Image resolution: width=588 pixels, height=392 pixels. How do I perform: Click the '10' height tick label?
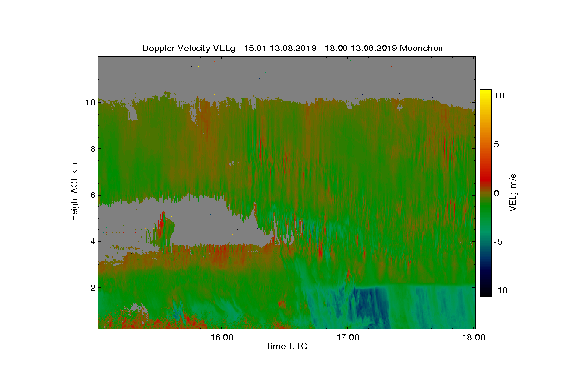click(x=89, y=103)
